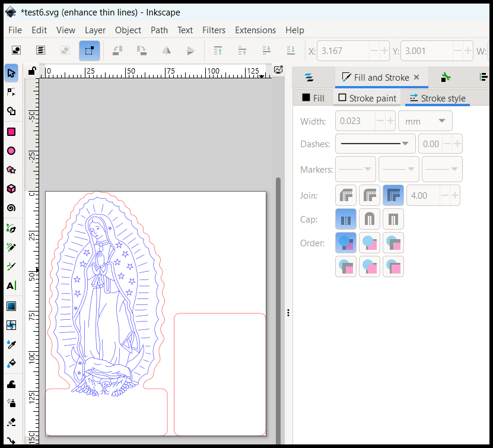Open the start Markers dropdown

click(x=355, y=170)
